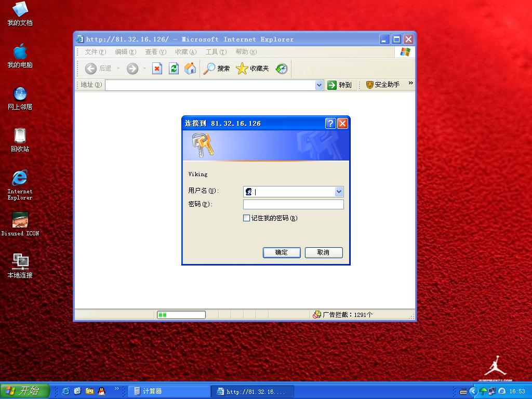Open the Start menu
The width and height of the screenshot is (532, 399).
coord(25,391)
